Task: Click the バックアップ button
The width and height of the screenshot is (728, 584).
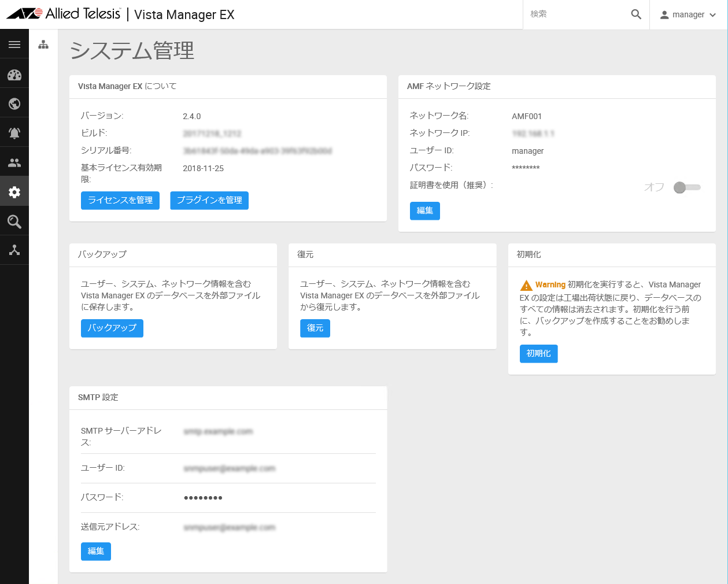Action: (112, 328)
